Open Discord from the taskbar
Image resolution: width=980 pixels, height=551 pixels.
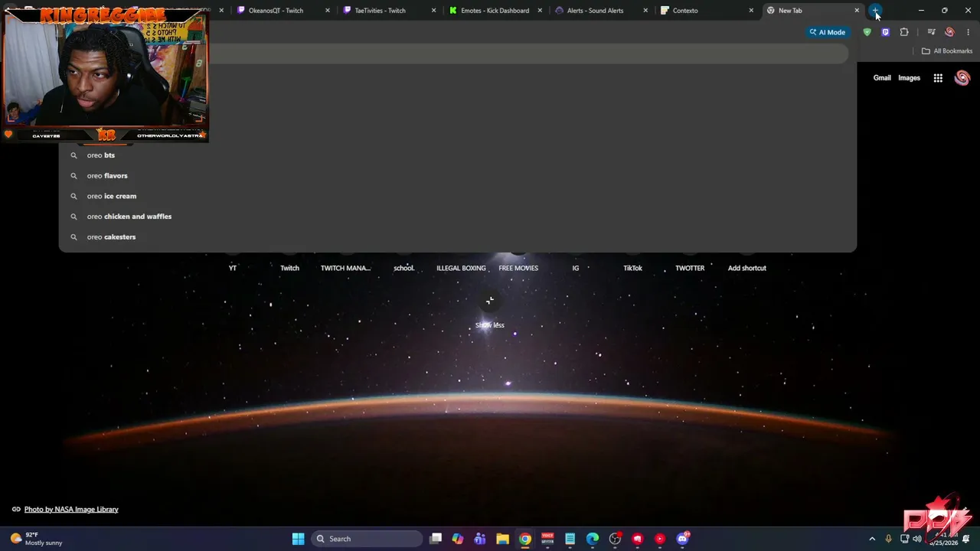pos(682,539)
